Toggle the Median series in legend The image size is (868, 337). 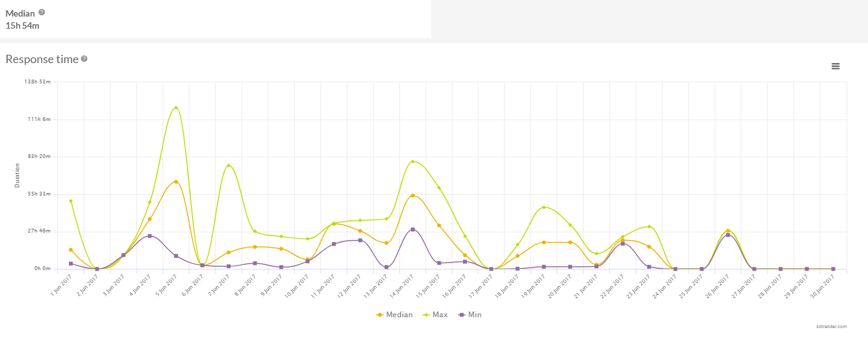[x=394, y=315]
